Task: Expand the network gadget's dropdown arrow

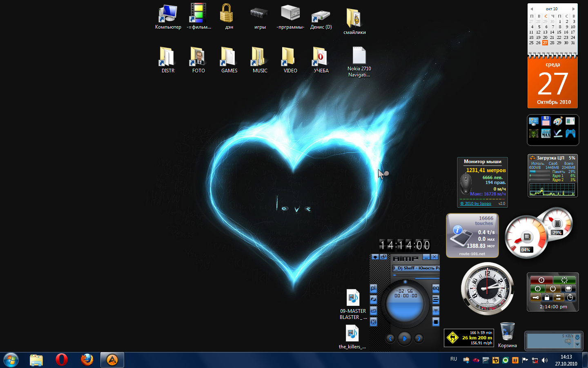Action: tap(577, 344)
